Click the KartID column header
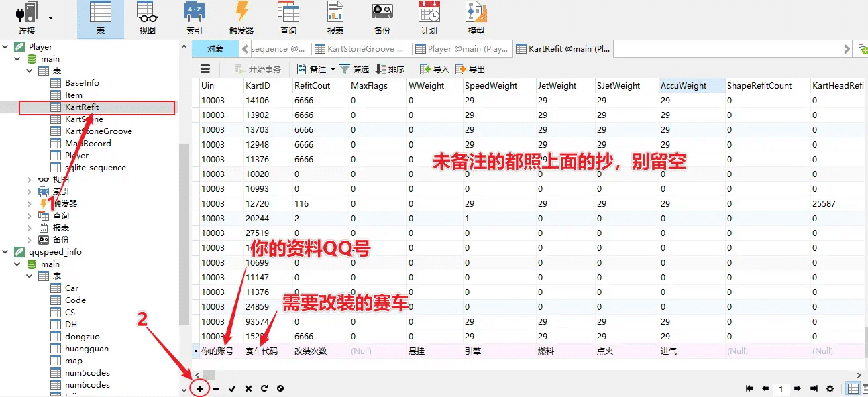868x397 pixels. (x=268, y=86)
